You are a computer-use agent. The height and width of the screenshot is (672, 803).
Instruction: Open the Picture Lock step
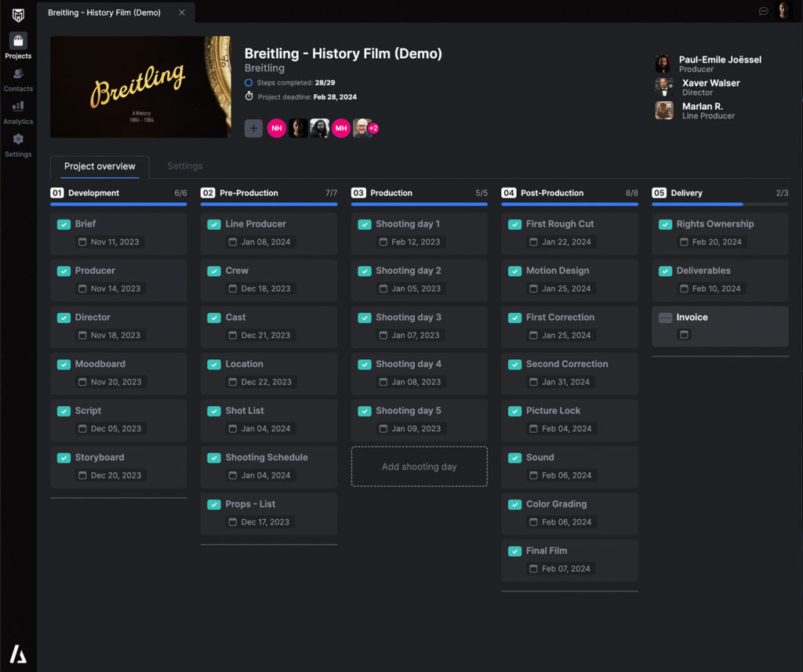pyautogui.click(x=569, y=420)
